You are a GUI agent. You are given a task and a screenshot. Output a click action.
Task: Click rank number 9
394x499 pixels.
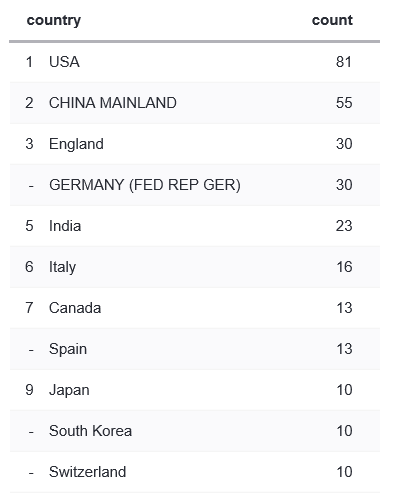[29, 390]
